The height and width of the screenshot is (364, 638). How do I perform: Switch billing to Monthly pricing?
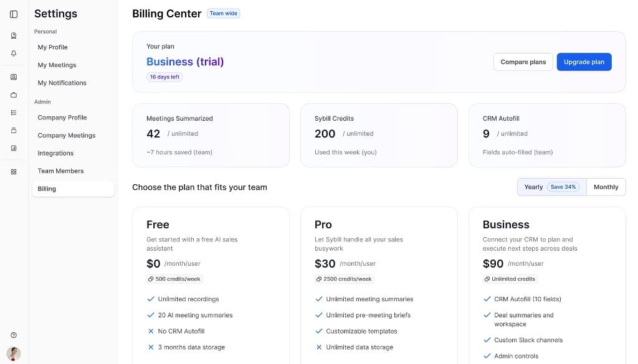605,187
